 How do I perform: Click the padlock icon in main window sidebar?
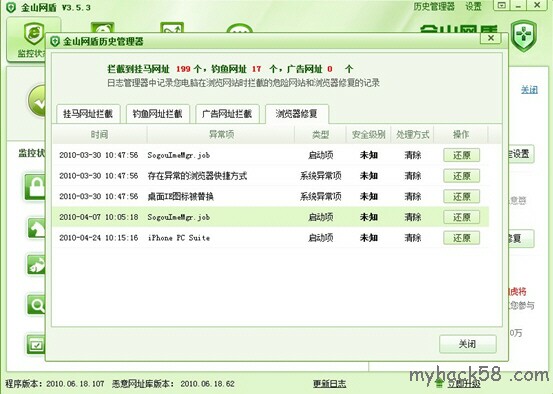pos(35,187)
